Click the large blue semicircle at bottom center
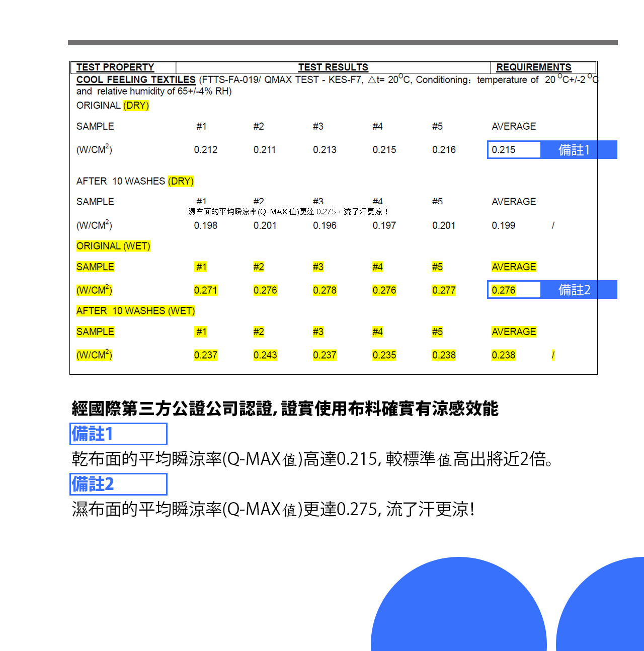This screenshot has height=651, width=644. pyautogui.click(x=458, y=609)
